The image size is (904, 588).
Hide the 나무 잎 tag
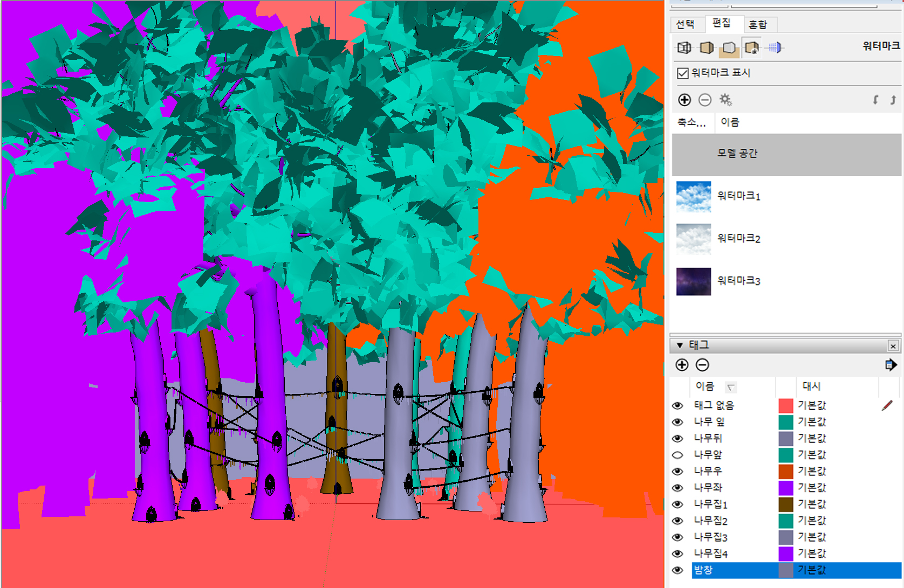click(677, 422)
